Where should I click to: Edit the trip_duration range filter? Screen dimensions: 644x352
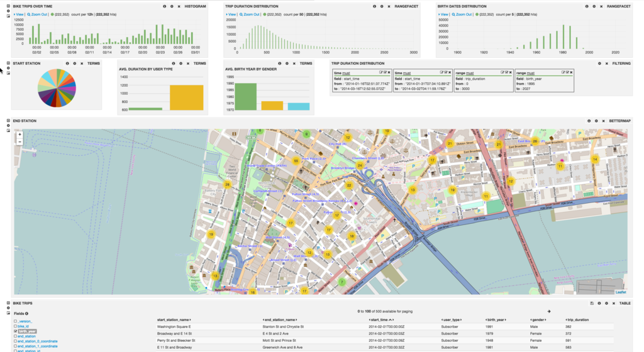(x=502, y=73)
